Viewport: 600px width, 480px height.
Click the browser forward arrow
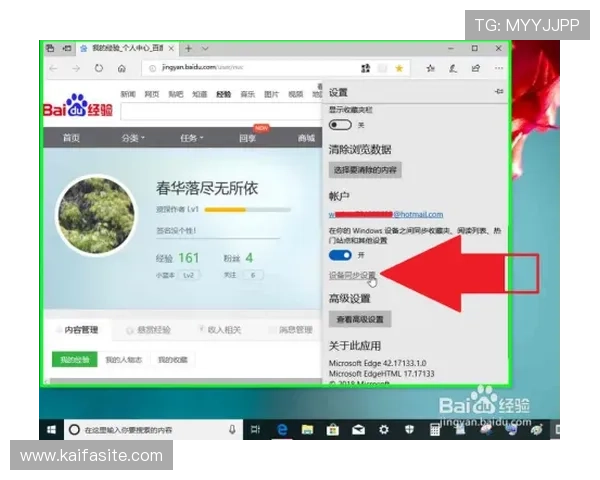pyautogui.click(x=76, y=69)
